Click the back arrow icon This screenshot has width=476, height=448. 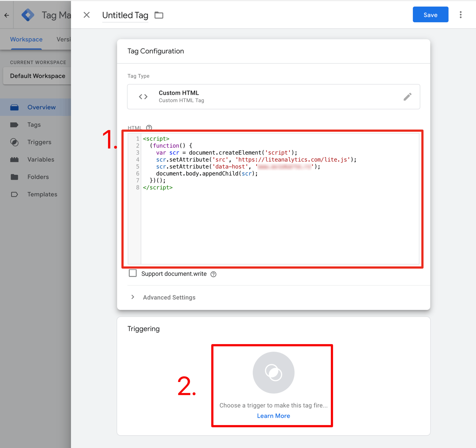(6, 15)
